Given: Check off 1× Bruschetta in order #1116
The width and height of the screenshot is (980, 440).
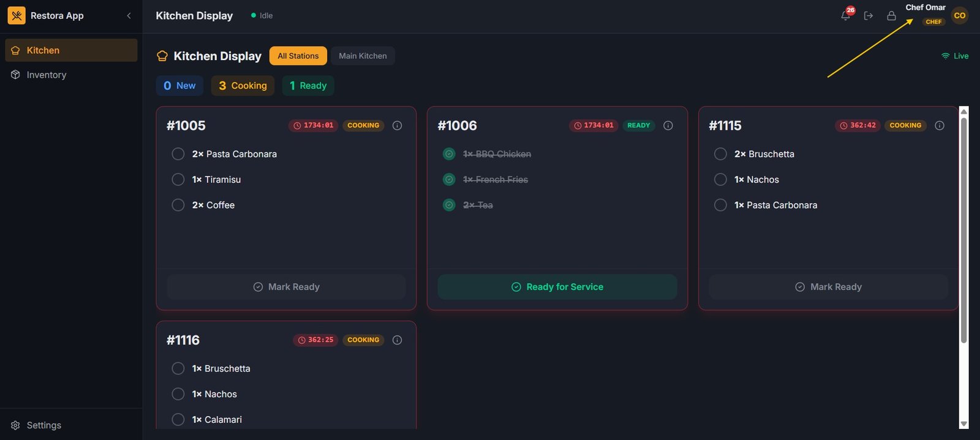Looking at the screenshot, I should coord(178,368).
